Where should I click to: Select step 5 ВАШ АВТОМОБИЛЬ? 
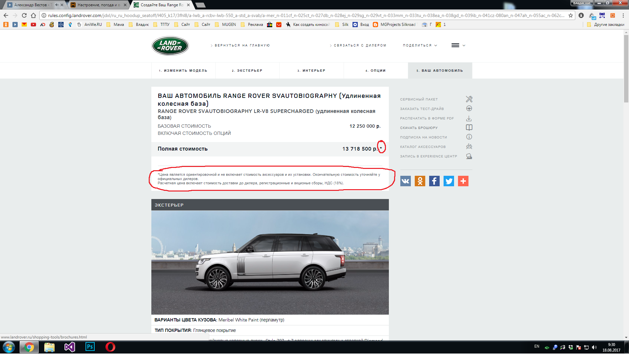pos(440,70)
